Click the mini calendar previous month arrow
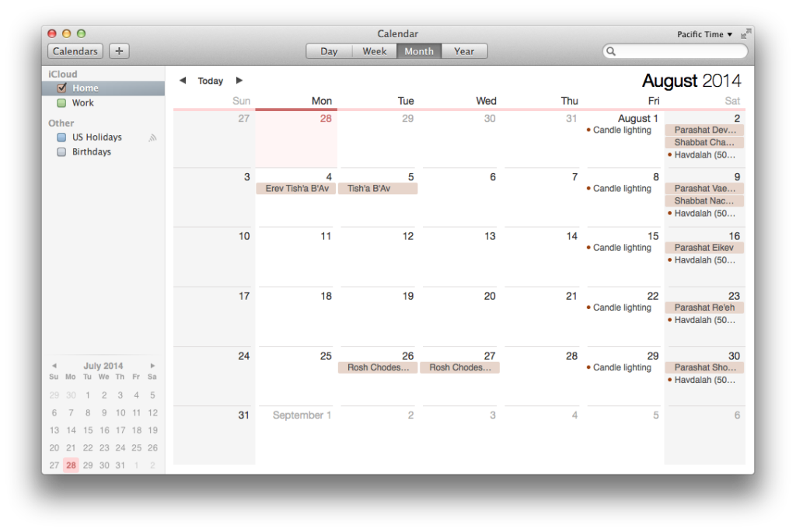Screen dimensions: 796x532 click(54, 366)
